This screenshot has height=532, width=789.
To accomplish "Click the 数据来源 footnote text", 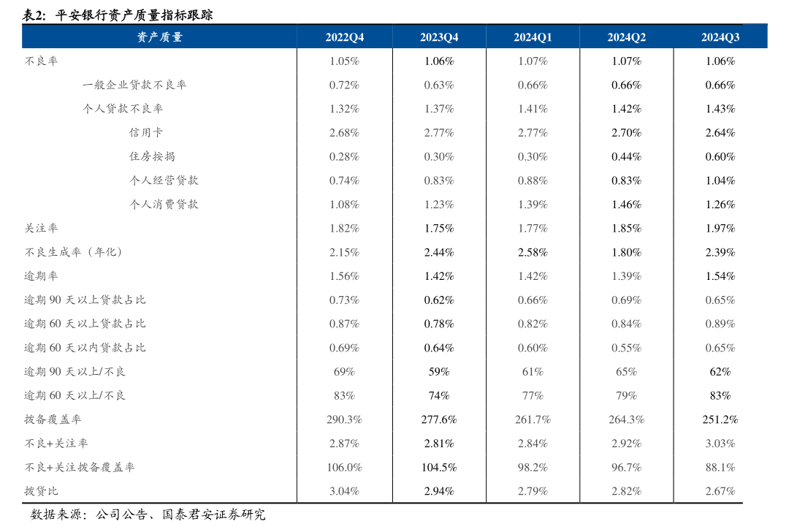I will (148, 514).
